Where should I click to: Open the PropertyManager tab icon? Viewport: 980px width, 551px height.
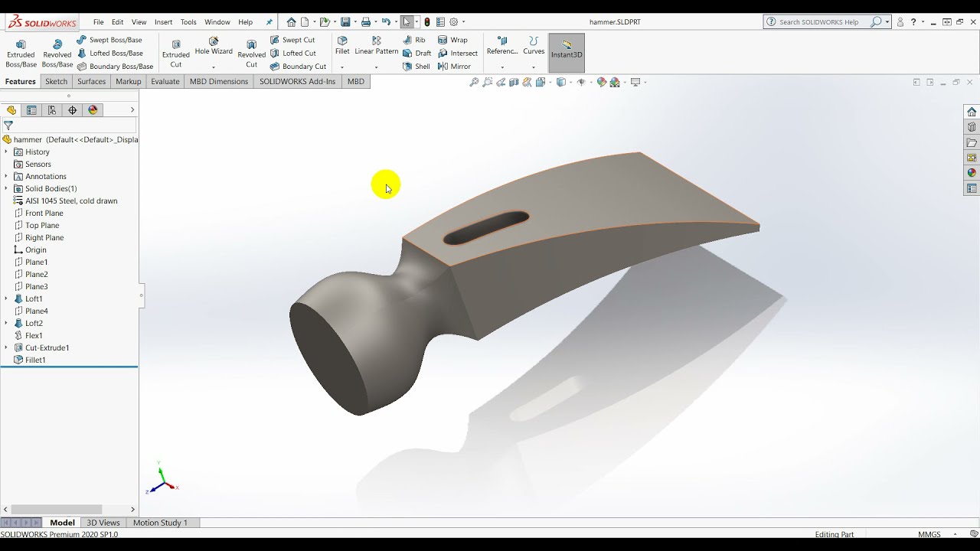[x=31, y=110]
